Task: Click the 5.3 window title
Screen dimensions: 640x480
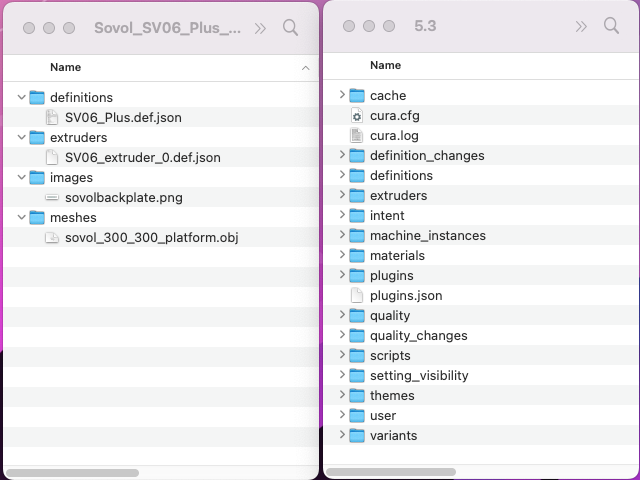Action: pyautogui.click(x=425, y=26)
